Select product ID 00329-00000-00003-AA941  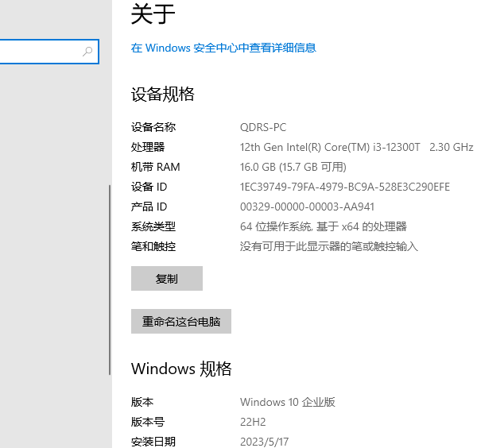(307, 207)
